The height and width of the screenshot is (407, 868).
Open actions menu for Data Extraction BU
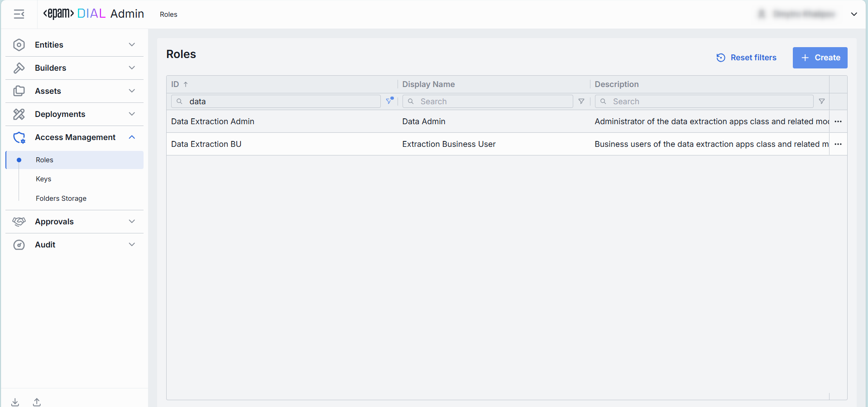click(x=838, y=144)
